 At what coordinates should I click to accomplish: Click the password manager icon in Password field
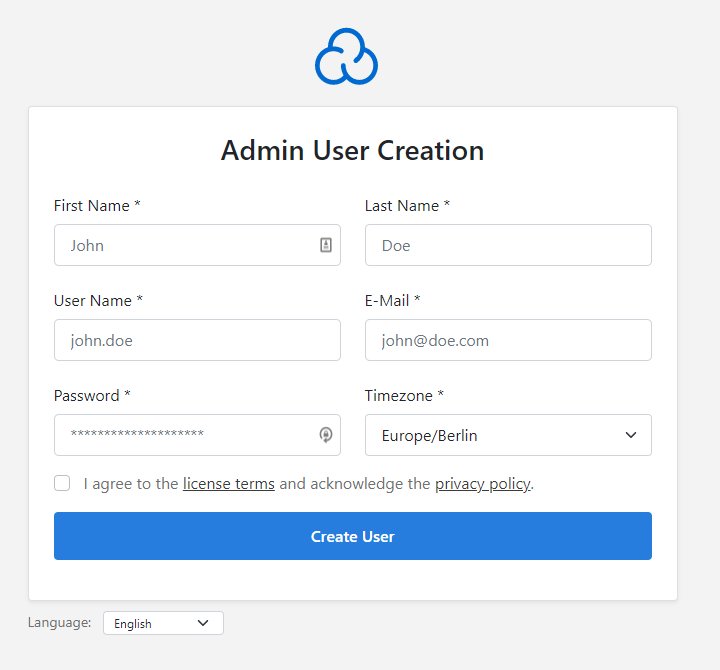tap(326, 434)
